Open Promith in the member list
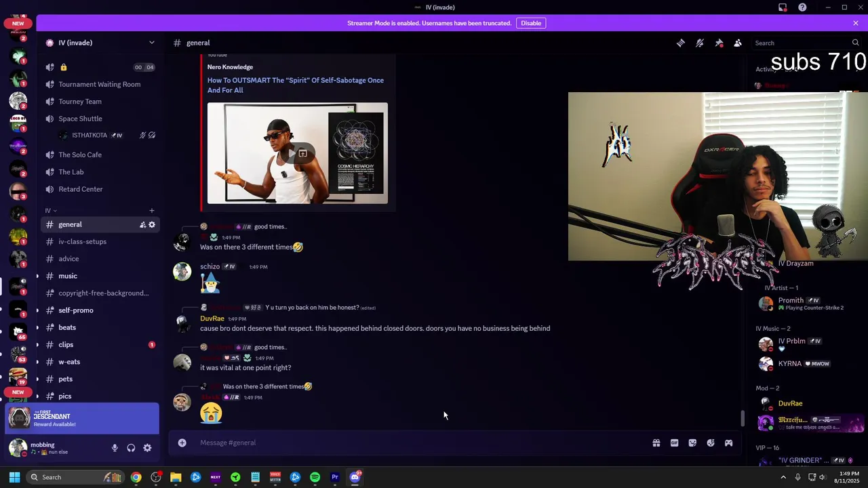 807,304
